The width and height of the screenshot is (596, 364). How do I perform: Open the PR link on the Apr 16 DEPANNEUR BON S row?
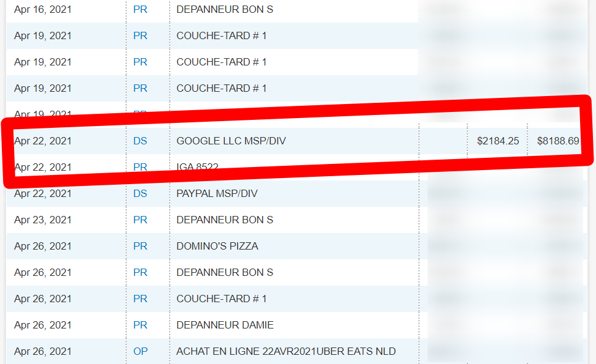[x=140, y=10]
